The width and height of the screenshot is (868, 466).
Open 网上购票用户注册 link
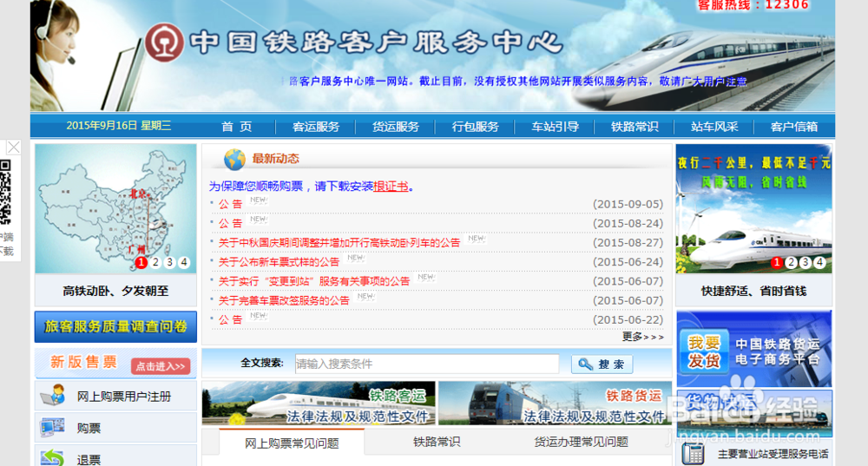tap(124, 397)
